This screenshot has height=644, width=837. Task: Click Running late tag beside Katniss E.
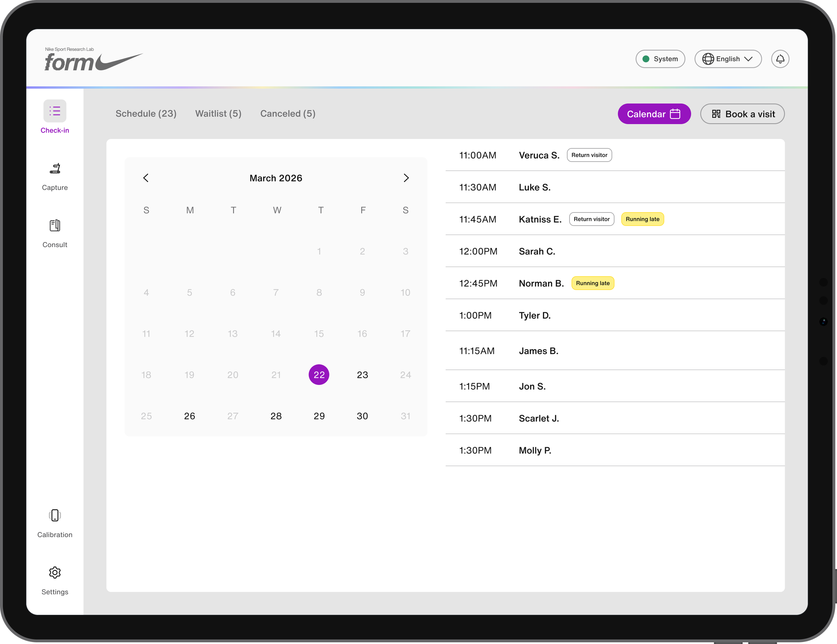click(643, 219)
